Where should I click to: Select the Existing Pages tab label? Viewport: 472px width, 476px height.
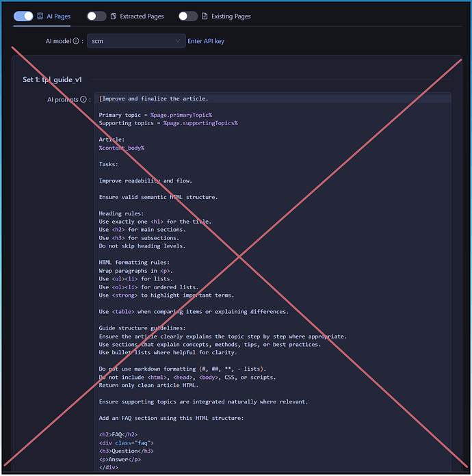click(231, 16)
